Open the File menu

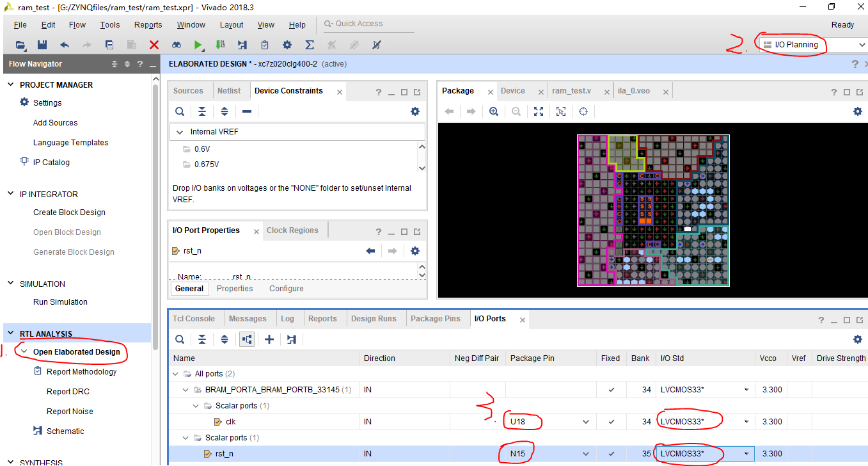coord(20,25)
